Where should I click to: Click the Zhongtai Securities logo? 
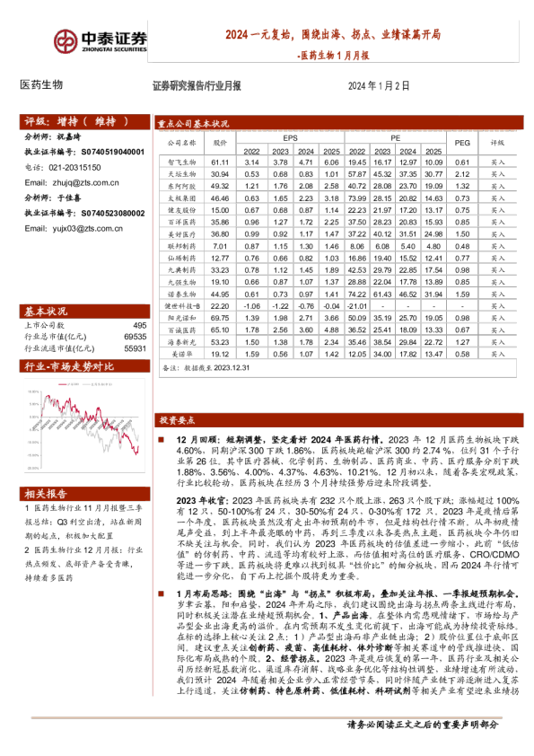(100, 41)
